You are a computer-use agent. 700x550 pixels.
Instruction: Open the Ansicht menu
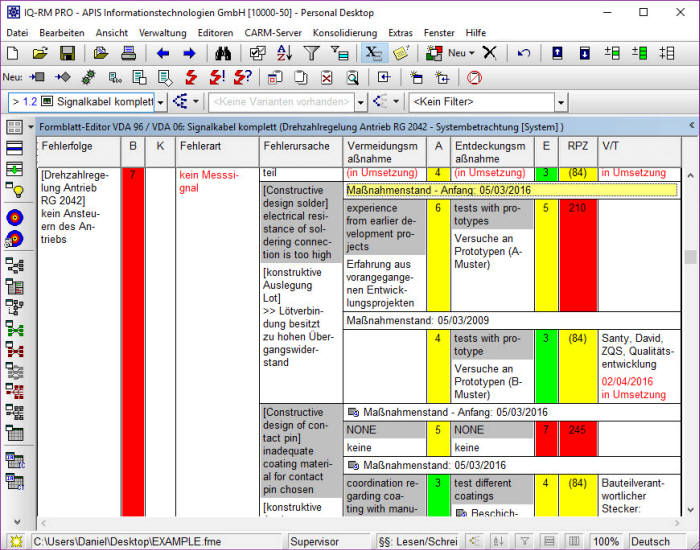click(x=112, y=33)
